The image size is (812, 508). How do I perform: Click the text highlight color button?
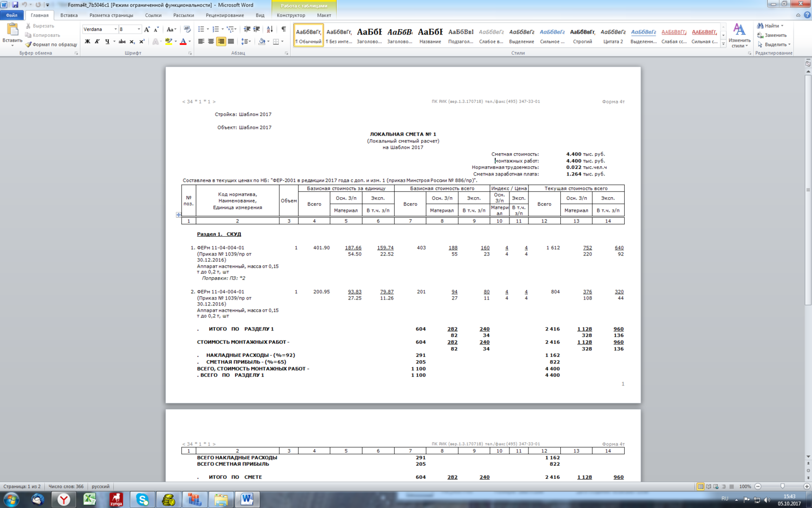[x=168, y=42]
